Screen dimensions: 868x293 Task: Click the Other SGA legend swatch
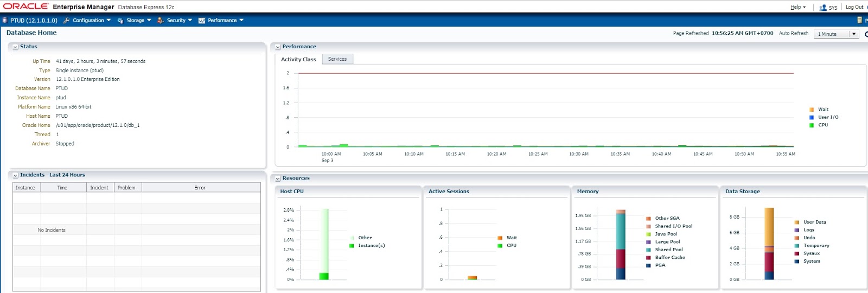648,219
